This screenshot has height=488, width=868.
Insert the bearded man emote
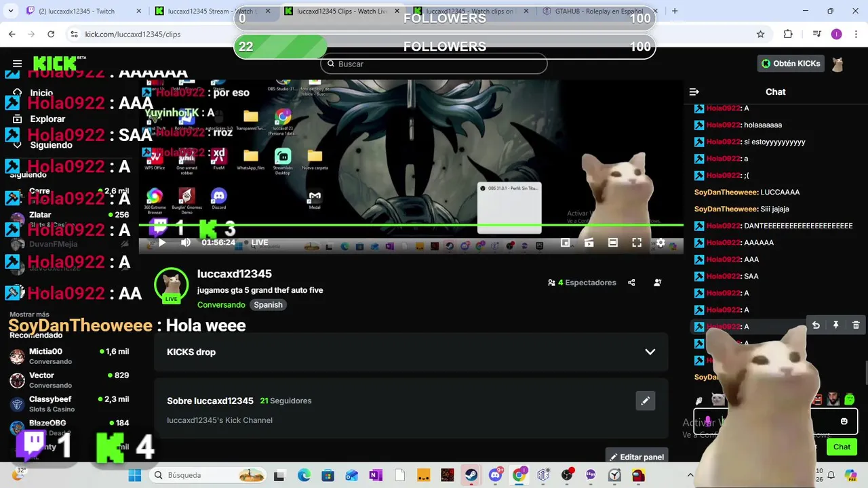click(x=833, y=400)
